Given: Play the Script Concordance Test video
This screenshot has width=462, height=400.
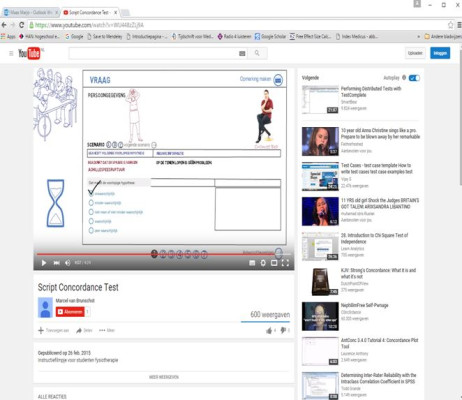Looking at the screenshot, I should coord(44,263).
